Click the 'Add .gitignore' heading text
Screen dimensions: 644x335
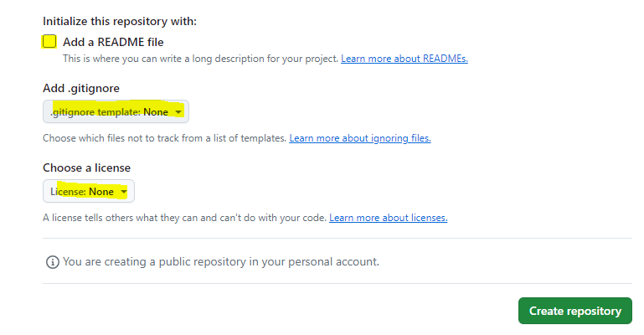(x=81, y=88)
